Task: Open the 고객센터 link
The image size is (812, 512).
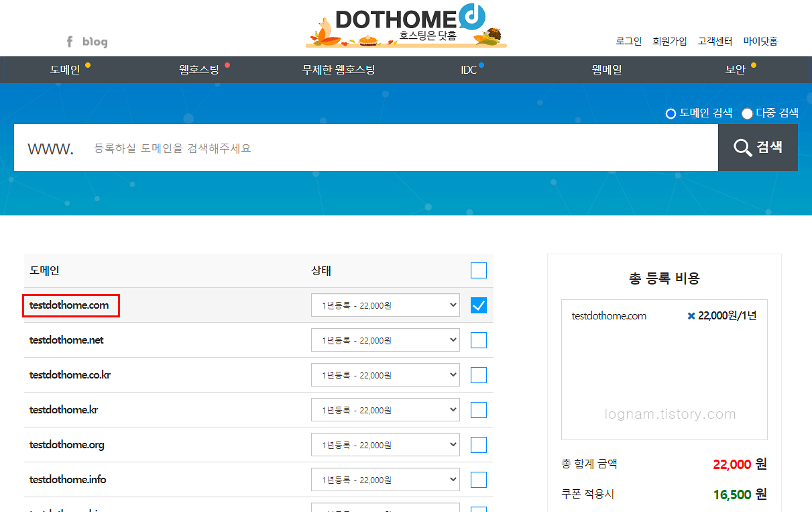Action: [715, 41]
